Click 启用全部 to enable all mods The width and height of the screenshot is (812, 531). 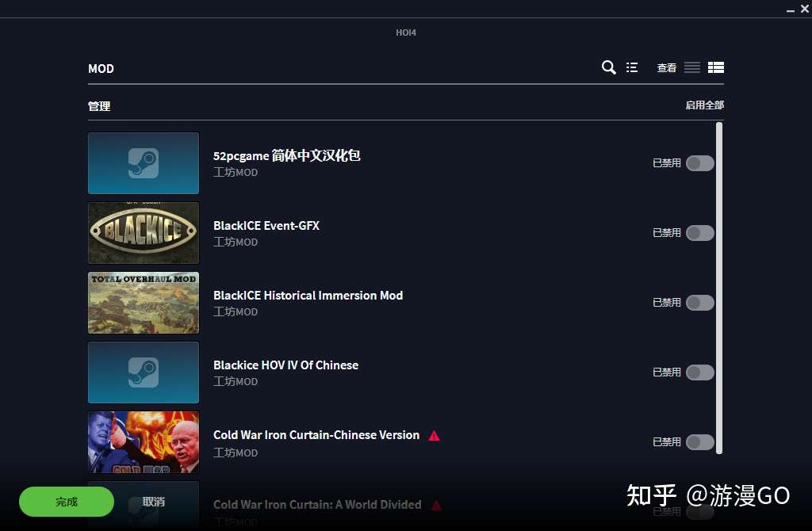[x=704, y=105]
